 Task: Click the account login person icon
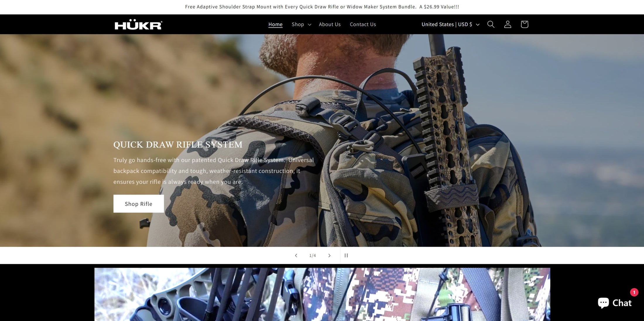[508, 24]
